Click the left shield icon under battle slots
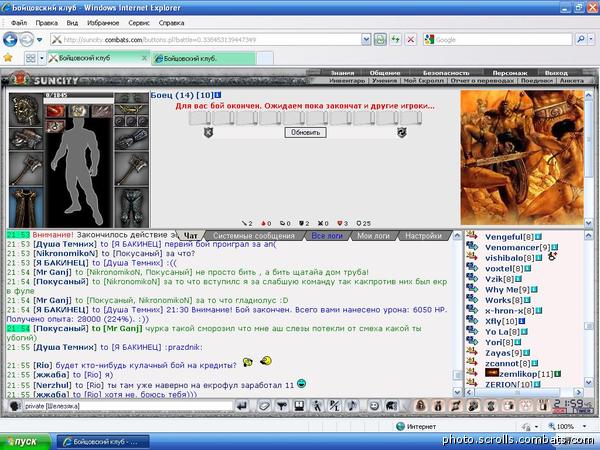Image resolution: width=600 pixels, height=450 pixels. tap(208, 132)
